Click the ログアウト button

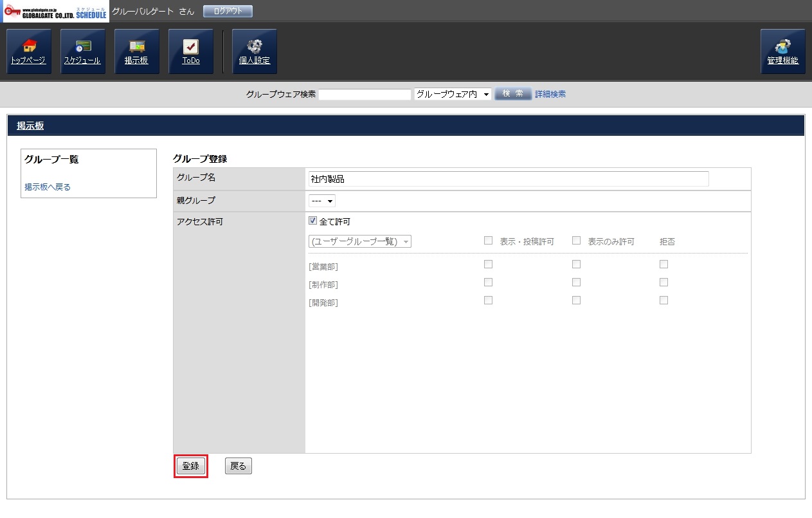point(228,12)
